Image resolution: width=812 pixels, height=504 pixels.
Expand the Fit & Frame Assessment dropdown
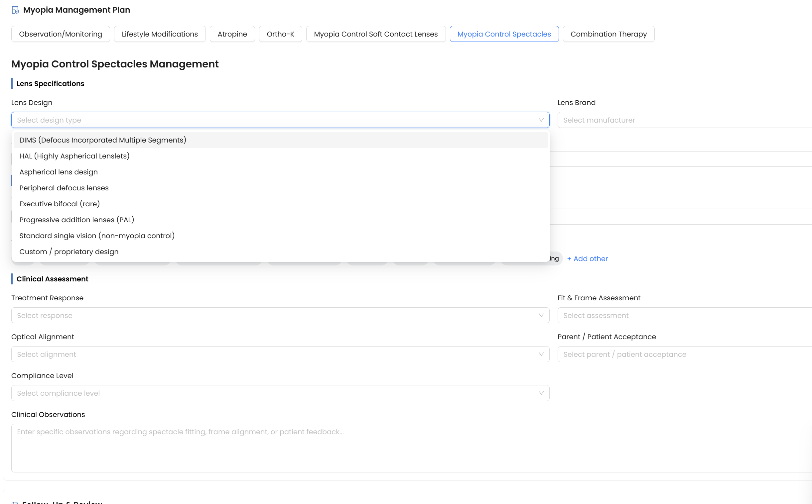[x=685, y=315]
